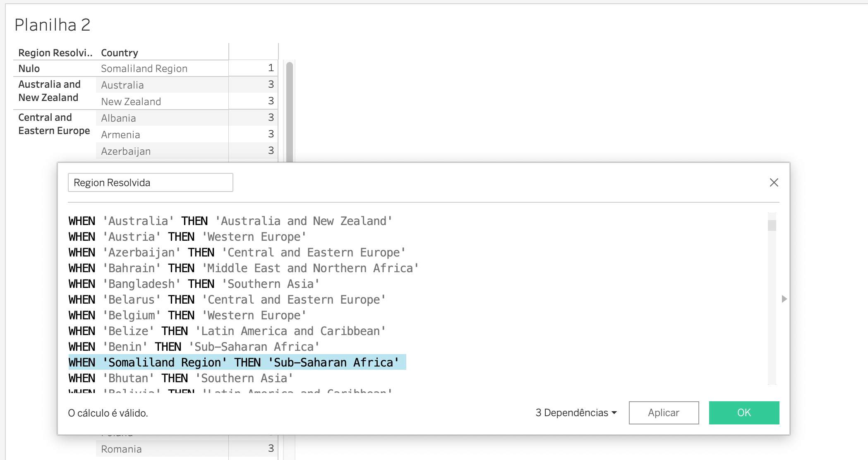The height and width of the screenshot is (460, 868).
Task: Select the WHEN 'Belgium' formula line
Action: 186,315
